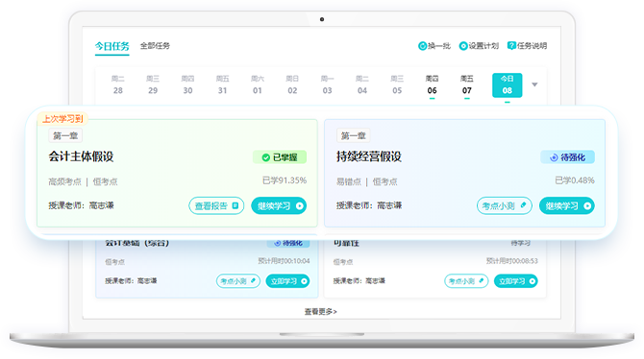The width and height of the screenshot is (644, 359).
Task: Select date 周五 07
Action: 467,84
